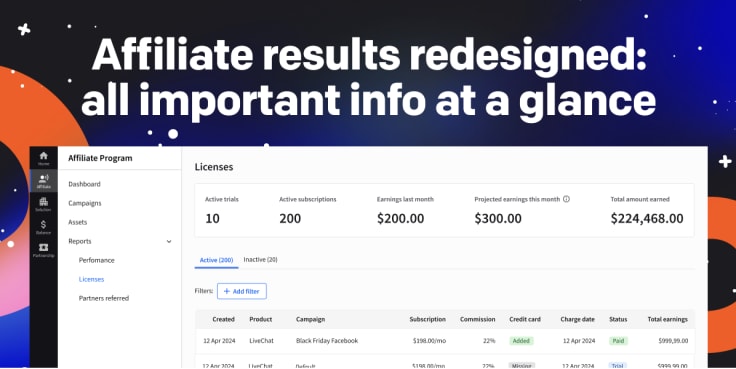This screenshot has height=369, width=736.
Task: Click the $198.00/mo subscription in Black Friday row
Action: 429,341
